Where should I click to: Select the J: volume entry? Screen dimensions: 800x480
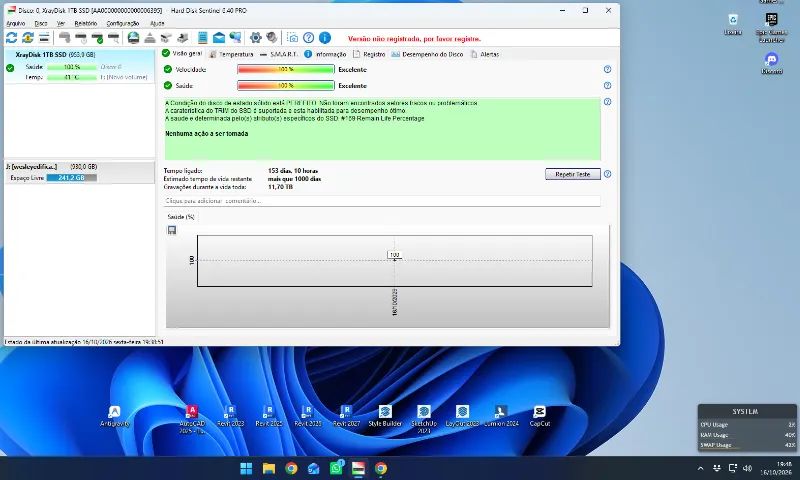[x=79, y=172]
